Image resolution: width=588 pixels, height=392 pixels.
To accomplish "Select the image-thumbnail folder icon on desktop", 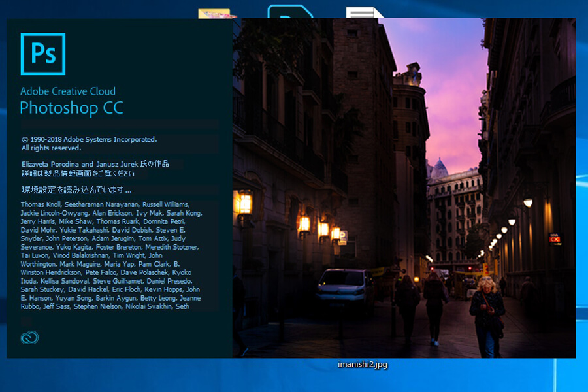I will coord(218,13).
